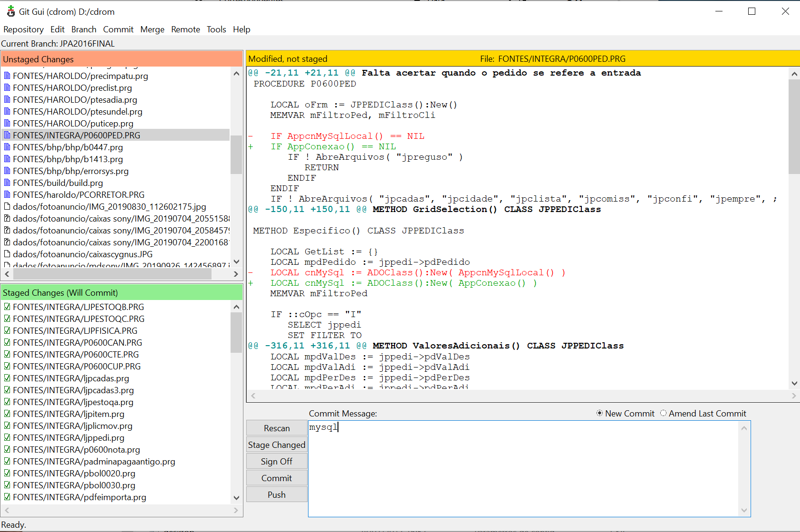Click the Git Gui app icon in title bar
800x532 pixels.
tap(10, 11)
